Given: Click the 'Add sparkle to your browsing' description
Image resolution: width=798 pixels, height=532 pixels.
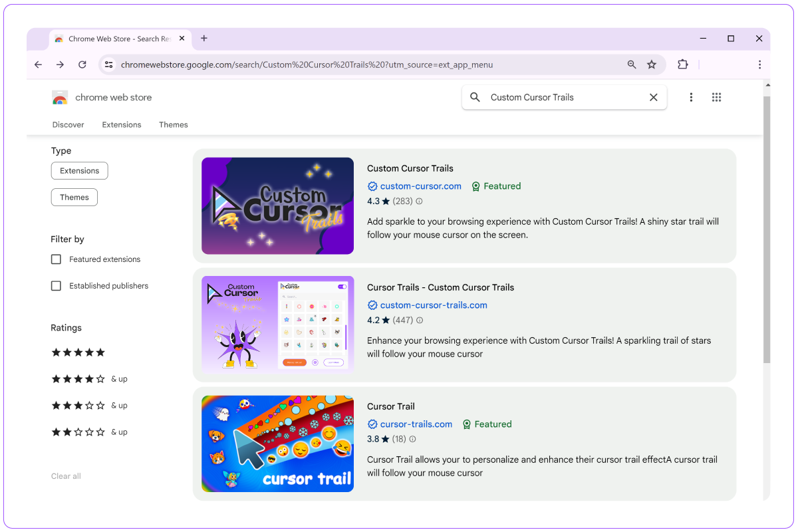Looking at the screenshot, I should point(543,228).
